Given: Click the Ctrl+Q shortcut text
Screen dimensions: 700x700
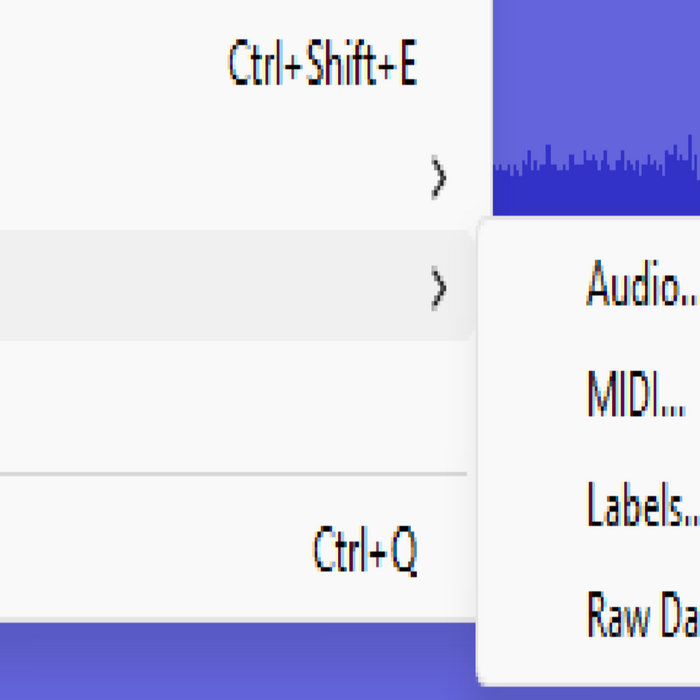Looking at the screenshot, I should [x=365, y=550].
